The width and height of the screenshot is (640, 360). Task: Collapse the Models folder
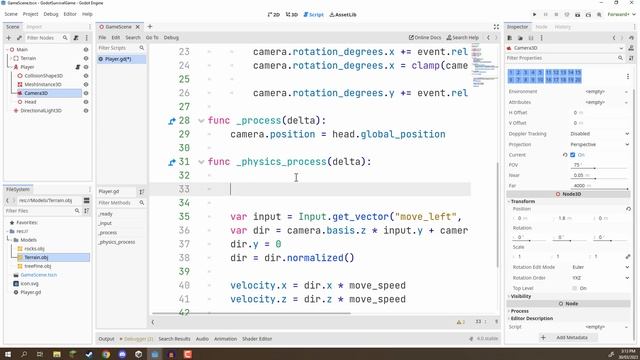tap(10, 240)
